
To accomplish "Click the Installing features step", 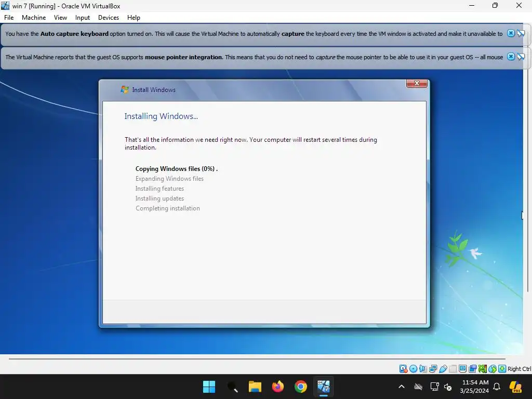I will coord(159,188).
